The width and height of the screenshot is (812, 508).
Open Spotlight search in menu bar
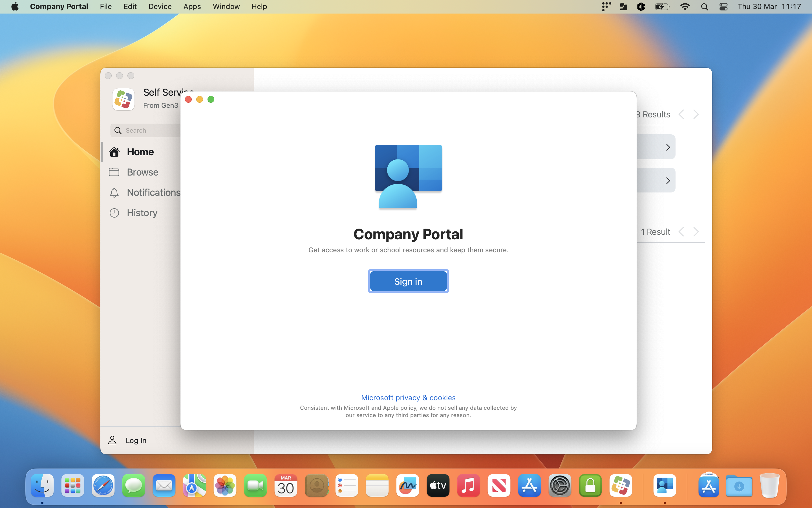point(704,7)
